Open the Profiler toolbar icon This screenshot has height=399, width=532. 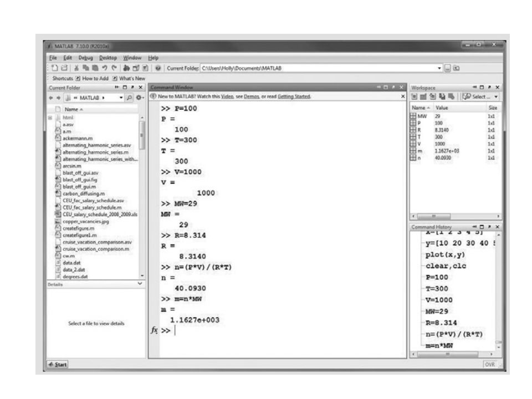[145, 68]
